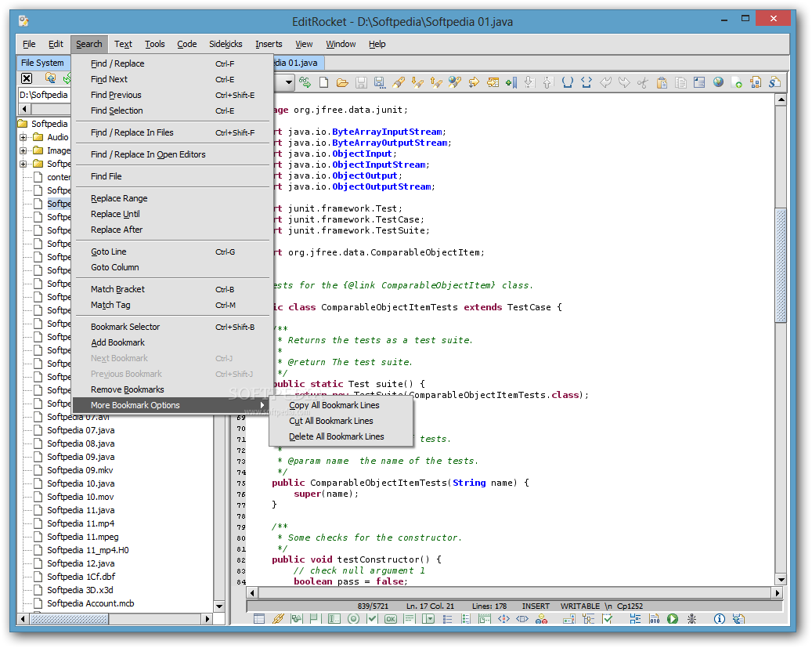Open the Sidekicks menu
This screenshot has height=648, width=812.
[226, 44]
